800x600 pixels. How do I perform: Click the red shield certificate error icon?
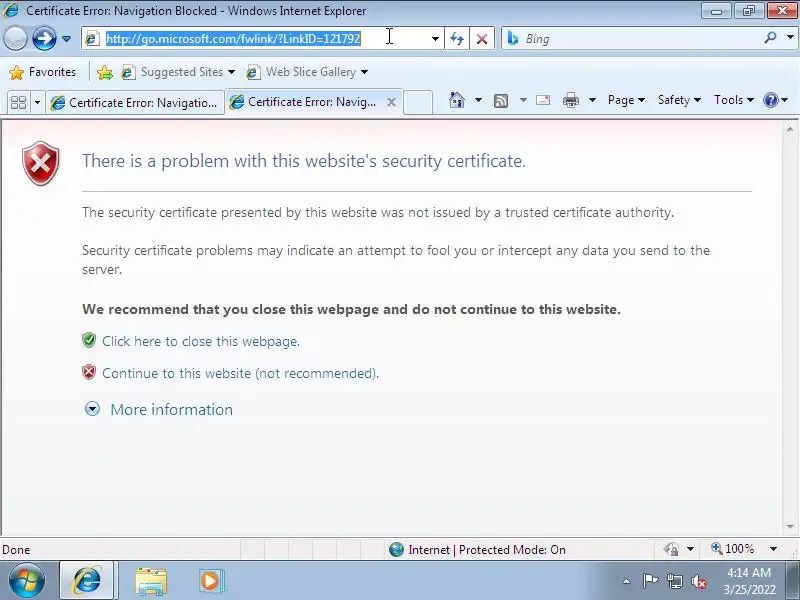pos(41,163)
